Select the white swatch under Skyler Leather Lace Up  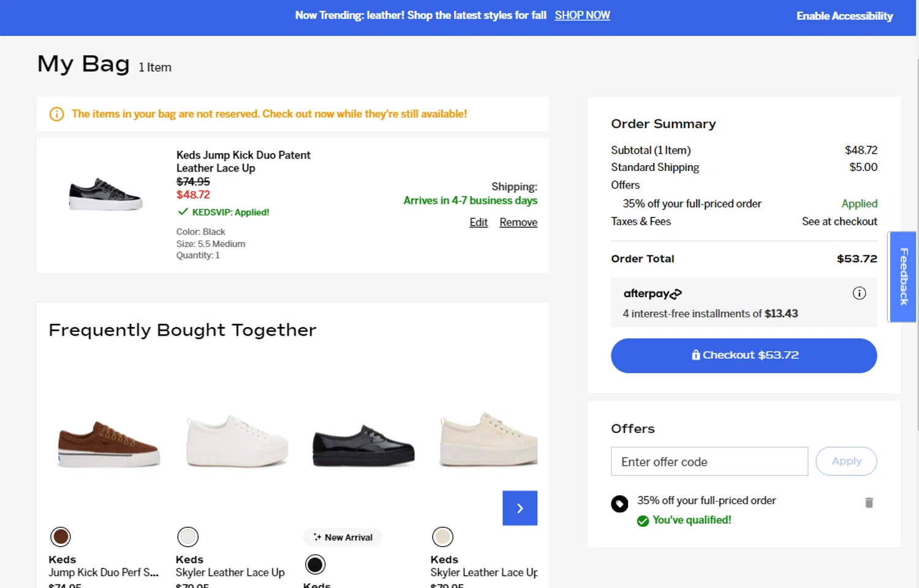(188, 537)
